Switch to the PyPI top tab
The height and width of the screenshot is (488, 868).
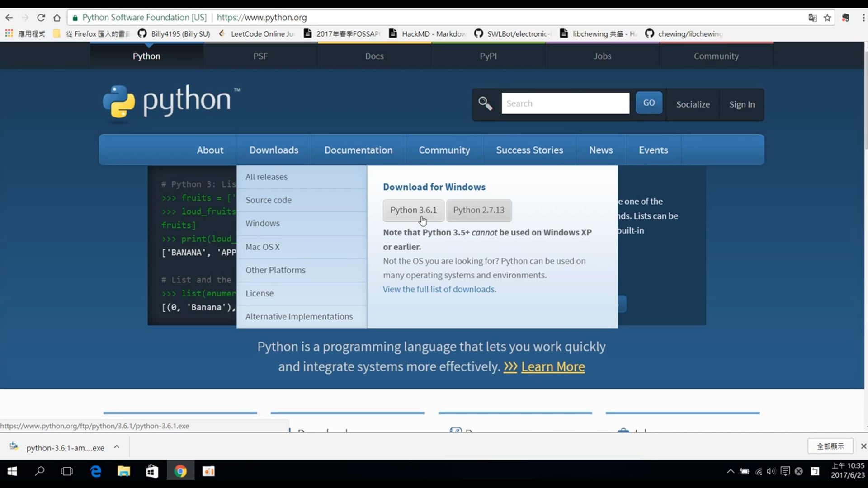[x=488, y=56]
